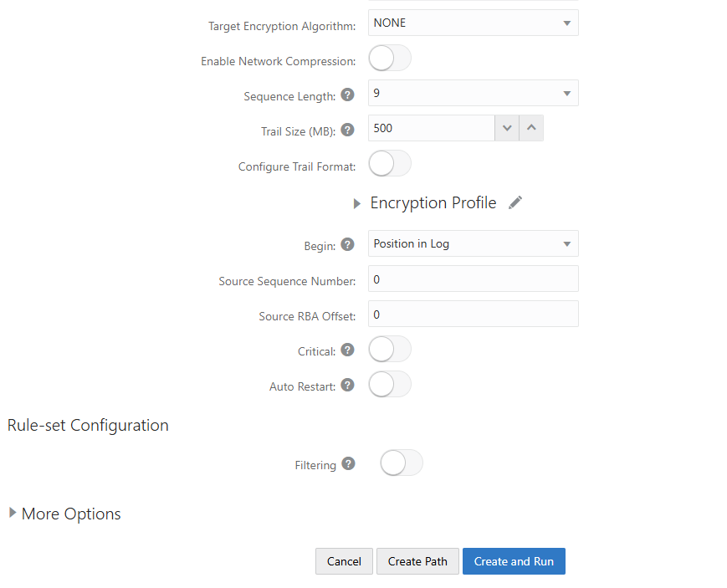727x588 pixels.
Task: Increase the Trail Size with the up arrow
Action: click(531, 128)
